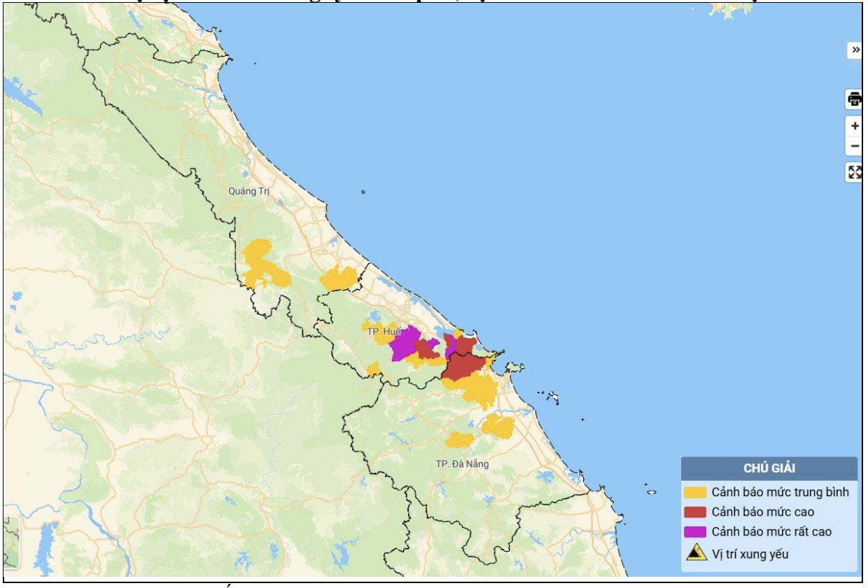Select the large purple warning zone beside TP. Huế
The height and width of the screenshot is (588, 868).
[x=405, y=343]
